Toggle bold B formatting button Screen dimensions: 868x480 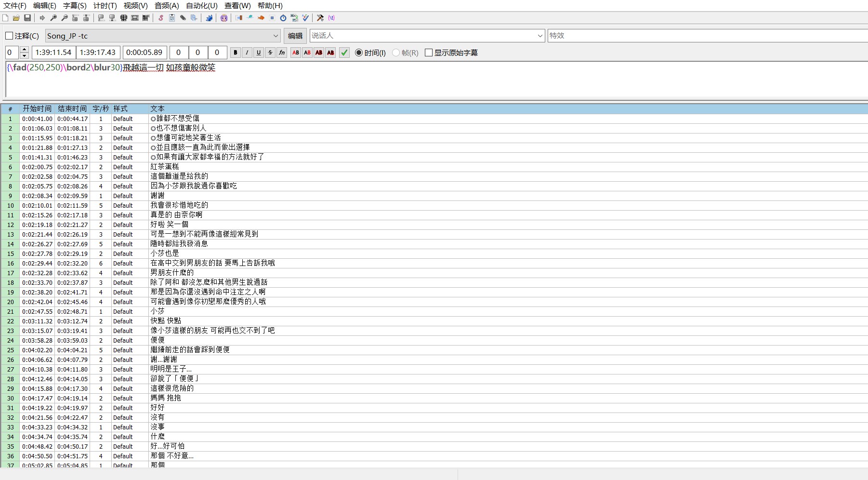pyautogui.click(x=236, y=53)
